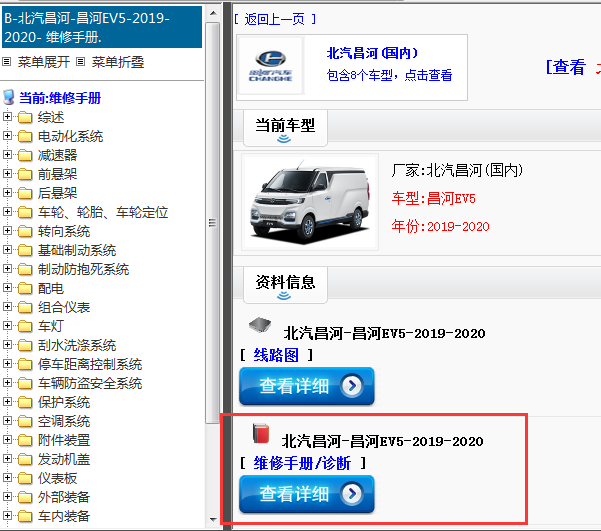This screenshot has height=531, width=601.
Task: Click the Changhe EV5 van thumbnail
Action: coord(310,202)
